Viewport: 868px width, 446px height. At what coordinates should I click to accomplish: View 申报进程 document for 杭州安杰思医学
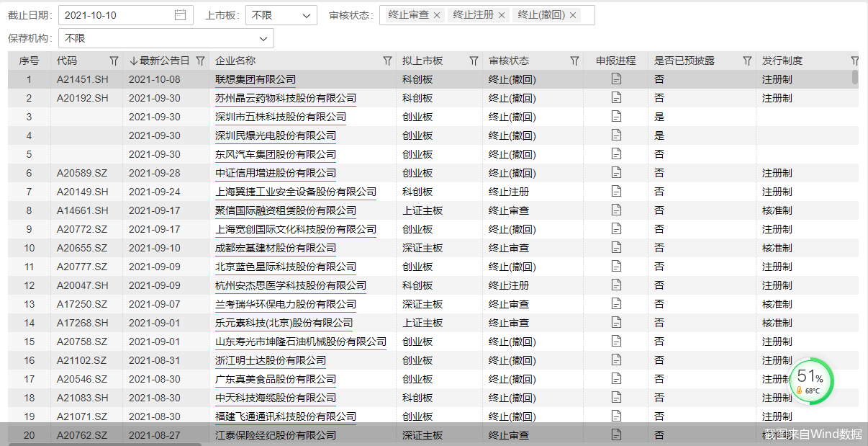click(616, 285)
